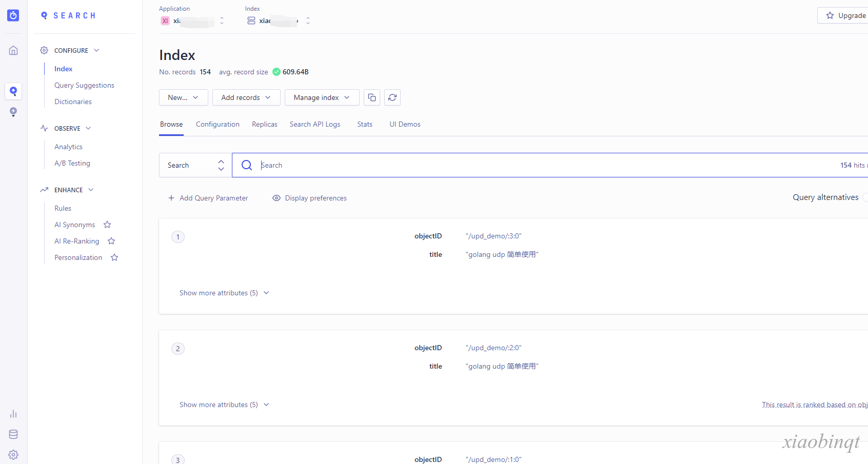This screenshot has height=464, width=868.
Task: Click objectID value "/upd_demo/:2:0"
Action: point(494,348)
